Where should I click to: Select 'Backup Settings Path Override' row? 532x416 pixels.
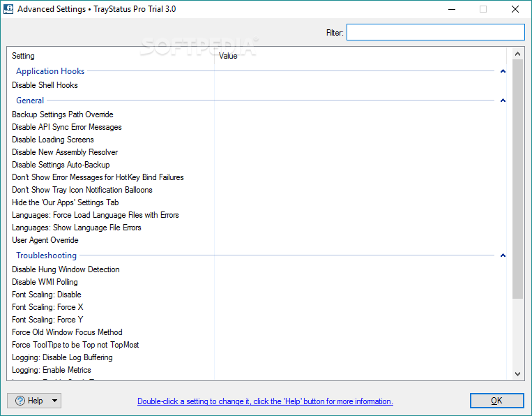(63, 114)
